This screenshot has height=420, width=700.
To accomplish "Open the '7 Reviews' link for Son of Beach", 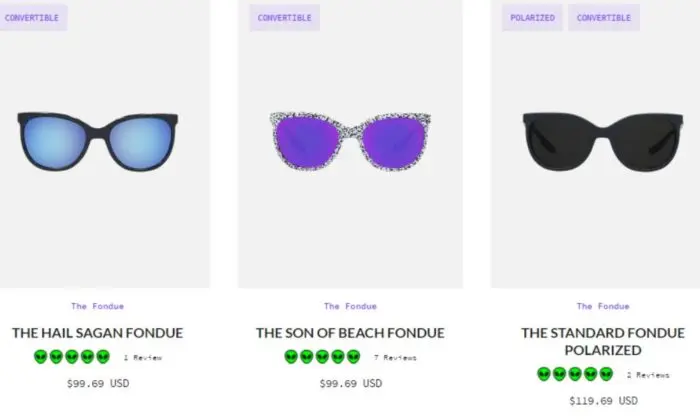I will pyautogui.click(x=395, y=357).
